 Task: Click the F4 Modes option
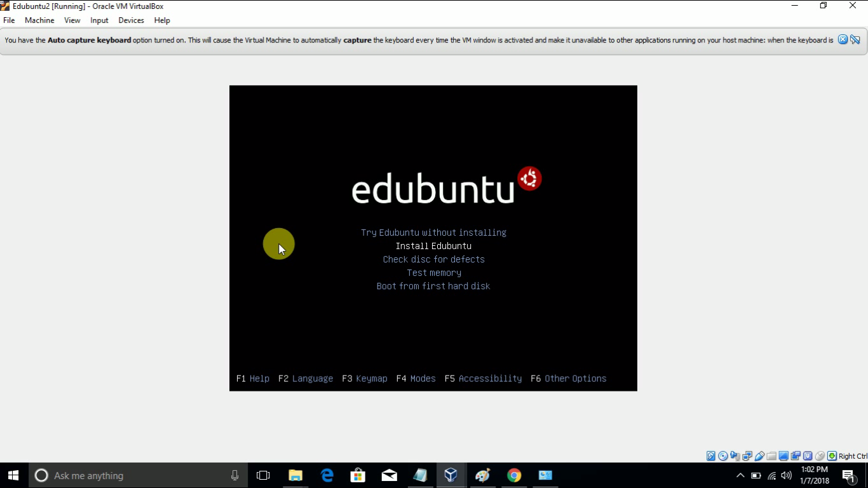click(x=416, y=379)
